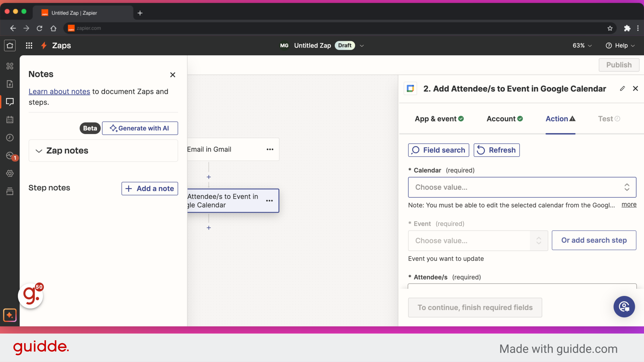Viewport: 644px width, 362px height.
Task: Open options for Email in Gmail step
Action: [x=270, y=149]
